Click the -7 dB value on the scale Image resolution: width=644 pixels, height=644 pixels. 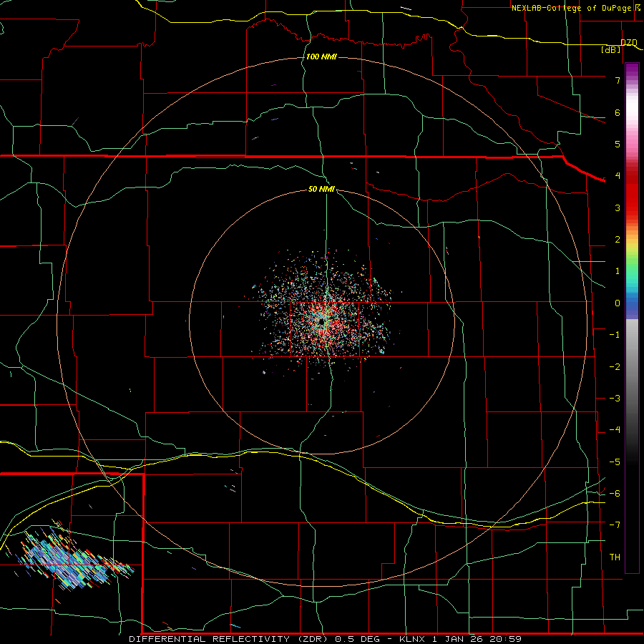(x=615, y=525)
